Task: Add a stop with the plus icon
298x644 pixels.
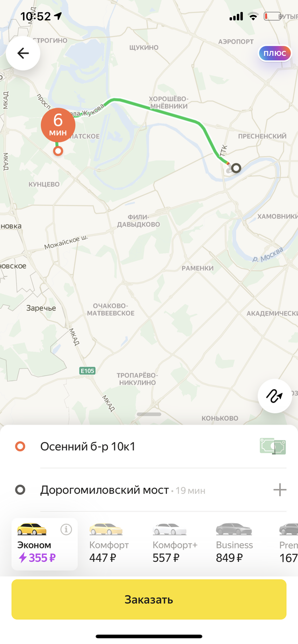Action: coord(280,489)
